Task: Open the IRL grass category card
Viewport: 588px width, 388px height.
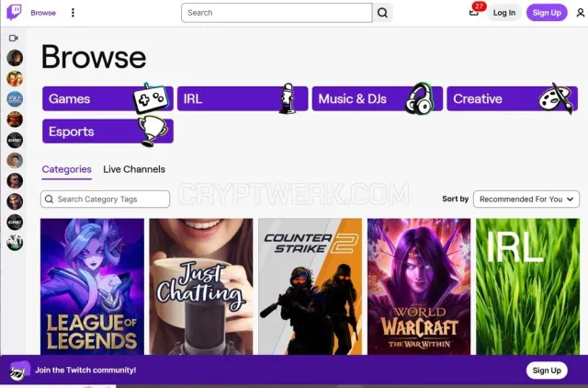Action: [527, 287]
